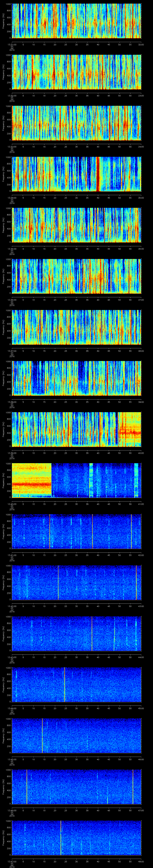Image resolution: width=153 pixels, height=868 pixels.
Task: Click Frequency (Hz) axis label of 13:47:00 panel
Action: point(3,838)
